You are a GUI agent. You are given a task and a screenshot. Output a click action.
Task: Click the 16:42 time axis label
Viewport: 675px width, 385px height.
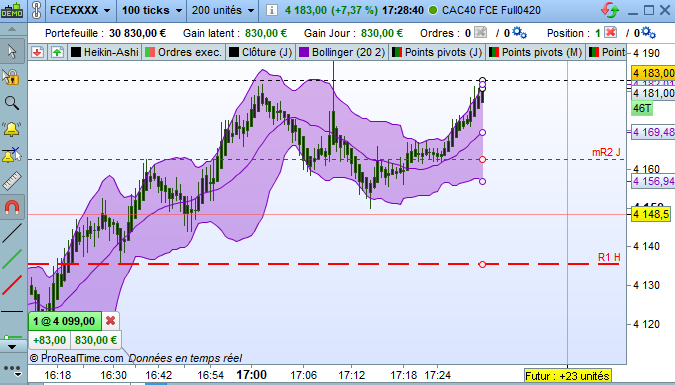coord(158,376)
